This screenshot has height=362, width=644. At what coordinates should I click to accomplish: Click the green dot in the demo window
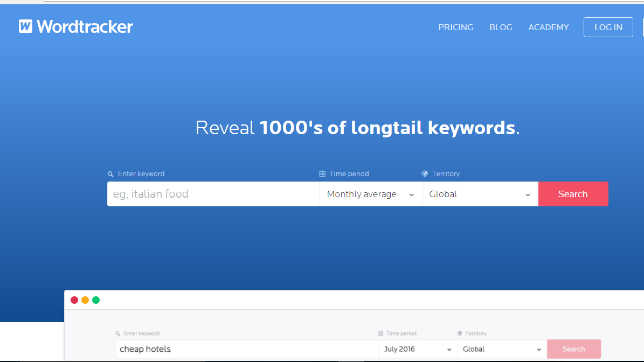point(96,300)
